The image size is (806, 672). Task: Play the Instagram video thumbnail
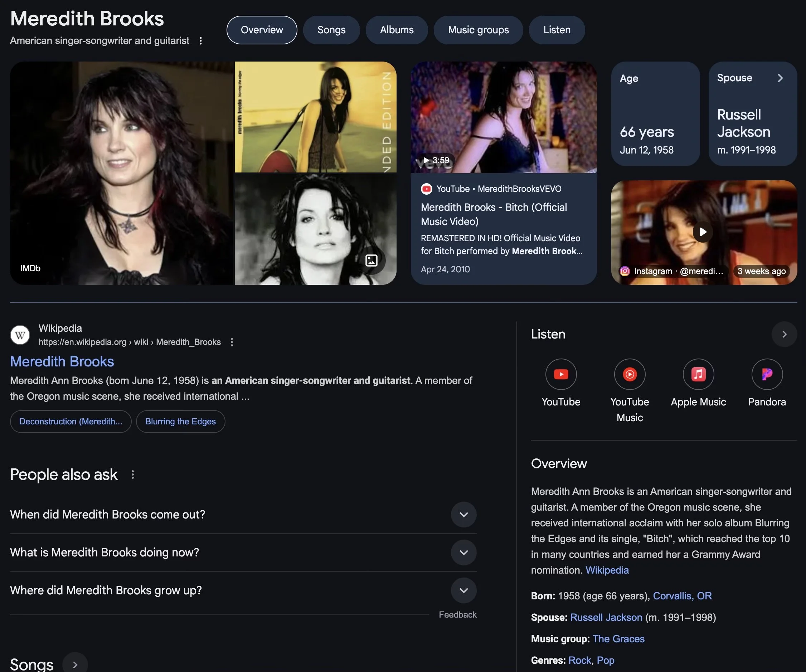(x=702, y=232)
